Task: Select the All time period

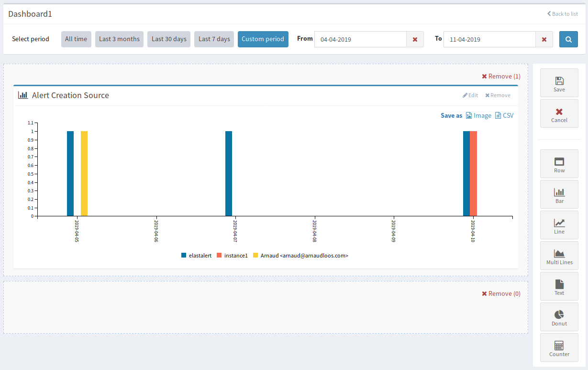Action: tap(76, 39)
